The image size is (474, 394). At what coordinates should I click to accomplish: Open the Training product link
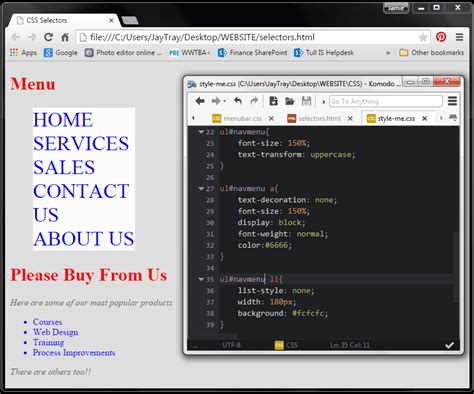tap(48, 342)
